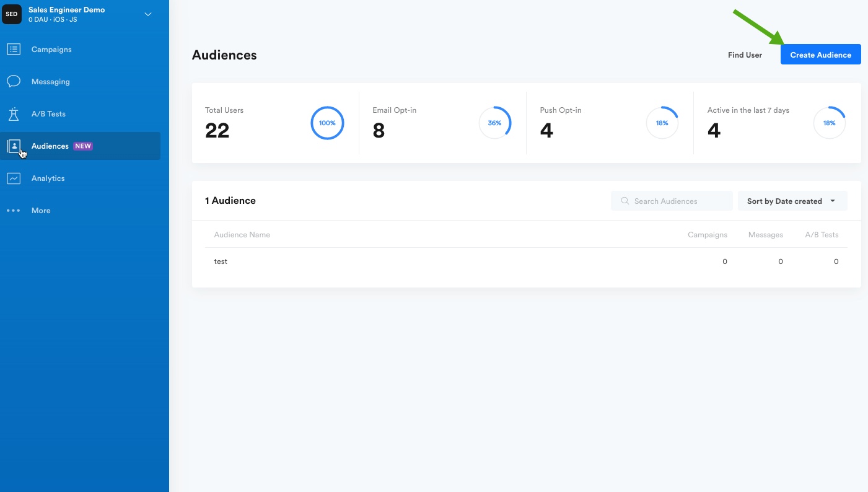Screen dimensions: 868x492
Task: Click the Audiences person icon in sidebar
Action: [x=14, y=146]
